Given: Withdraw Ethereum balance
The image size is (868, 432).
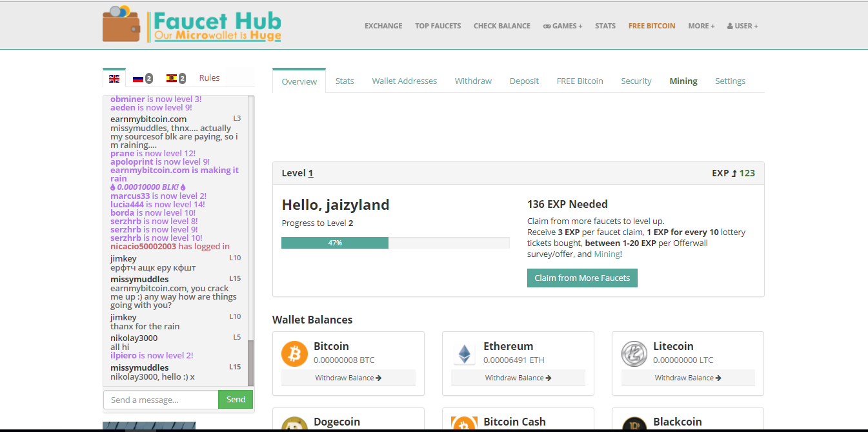Looking at the screenshot, I should coord(518,378).
